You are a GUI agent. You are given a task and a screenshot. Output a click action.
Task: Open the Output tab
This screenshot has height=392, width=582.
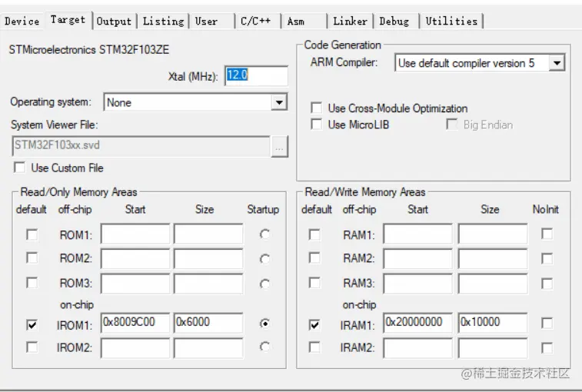pos(114,22)
